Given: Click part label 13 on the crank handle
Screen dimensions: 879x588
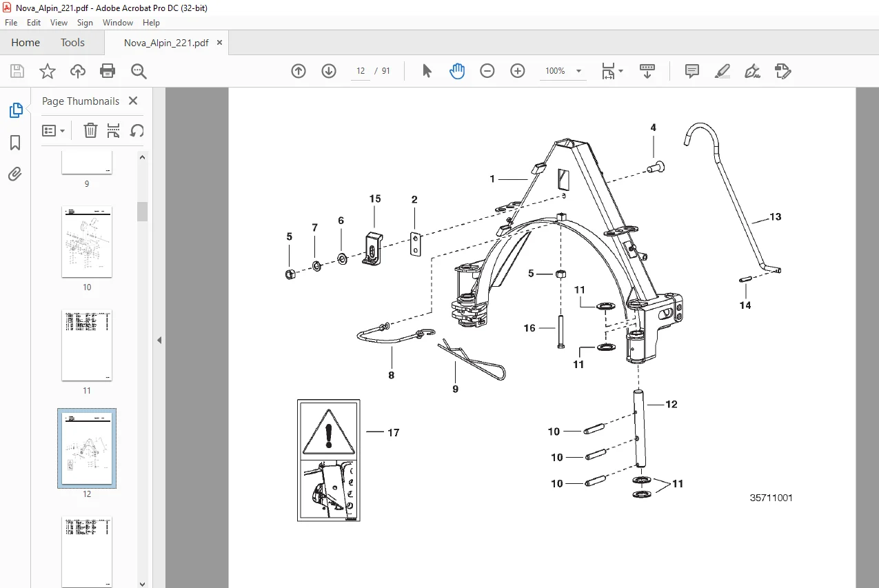Looking at the screenshot, I should pos(776,217).
